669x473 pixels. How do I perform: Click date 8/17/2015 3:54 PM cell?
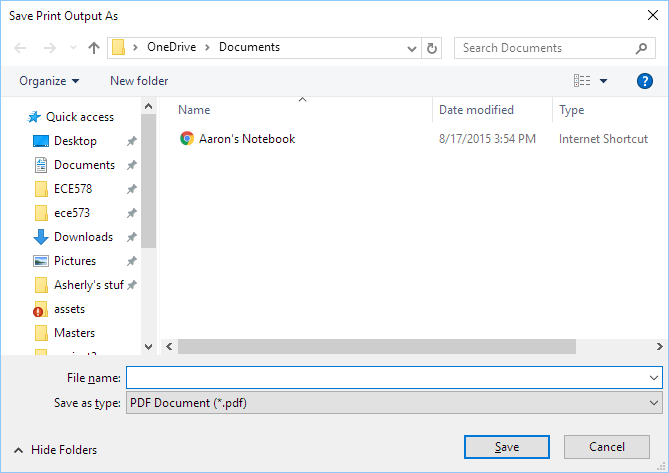point(487,139)
